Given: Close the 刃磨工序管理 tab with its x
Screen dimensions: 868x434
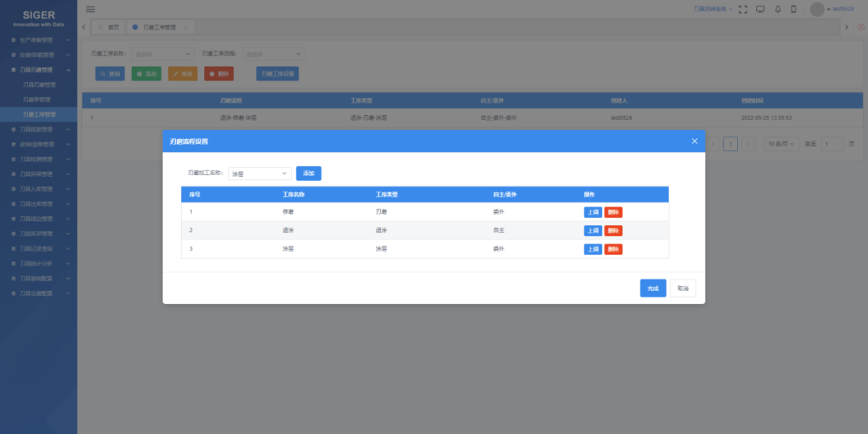Looking at the screenshot, I should pyautogui.click(x=186, y=27).
